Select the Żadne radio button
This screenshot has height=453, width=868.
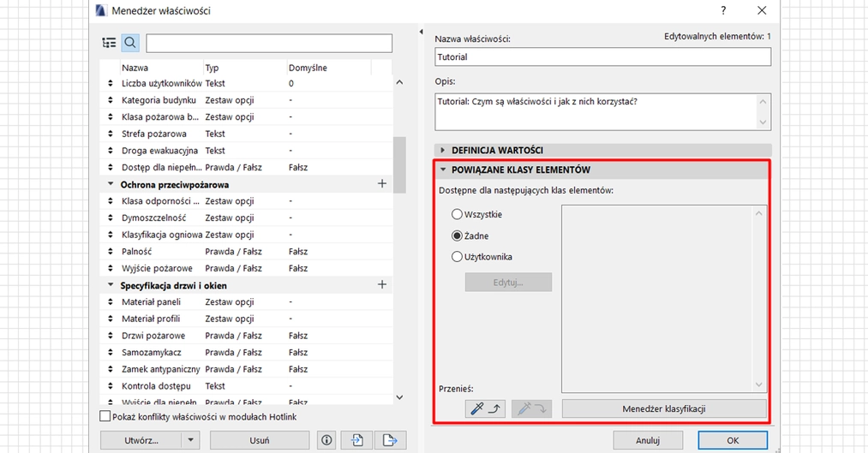(x=457, y=235)
